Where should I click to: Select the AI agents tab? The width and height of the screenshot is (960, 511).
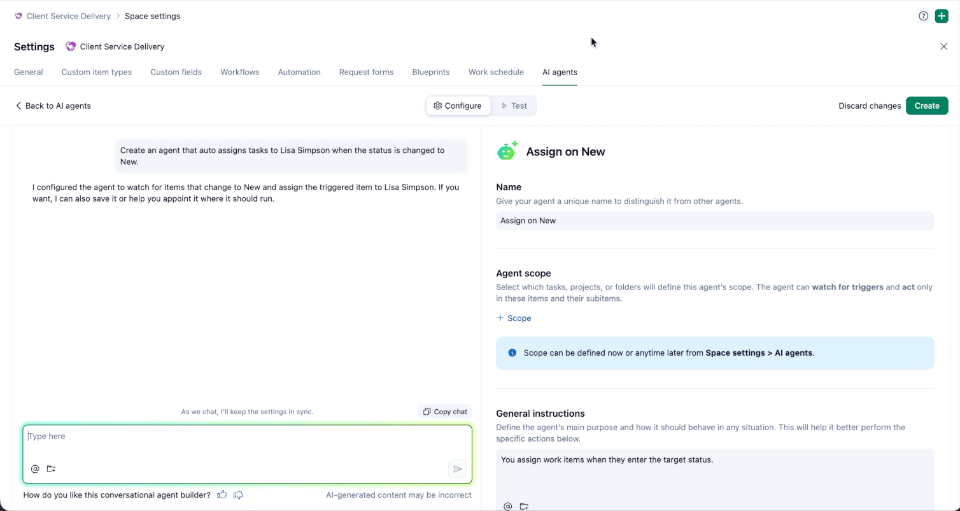pos(560,72)
